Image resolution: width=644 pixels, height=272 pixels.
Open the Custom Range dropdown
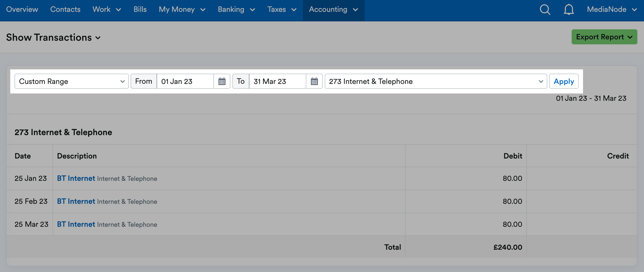[x=71, y=81]
